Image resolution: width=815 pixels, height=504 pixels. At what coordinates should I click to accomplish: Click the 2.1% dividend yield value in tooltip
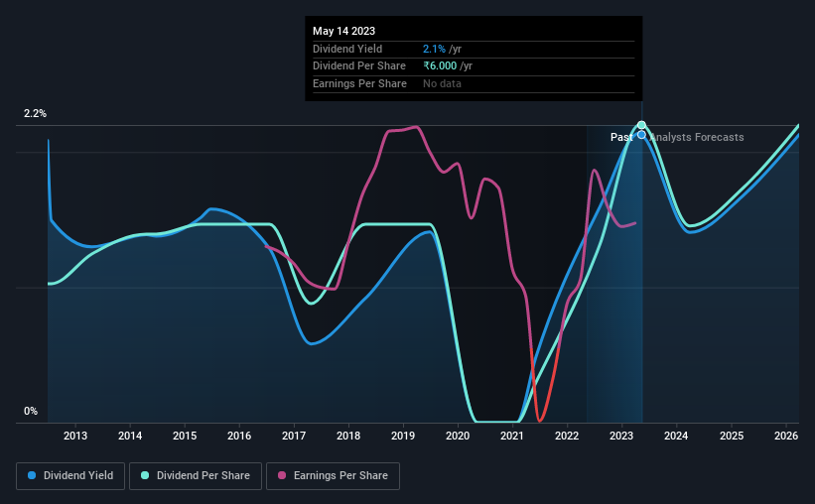(x=434, y=49)
